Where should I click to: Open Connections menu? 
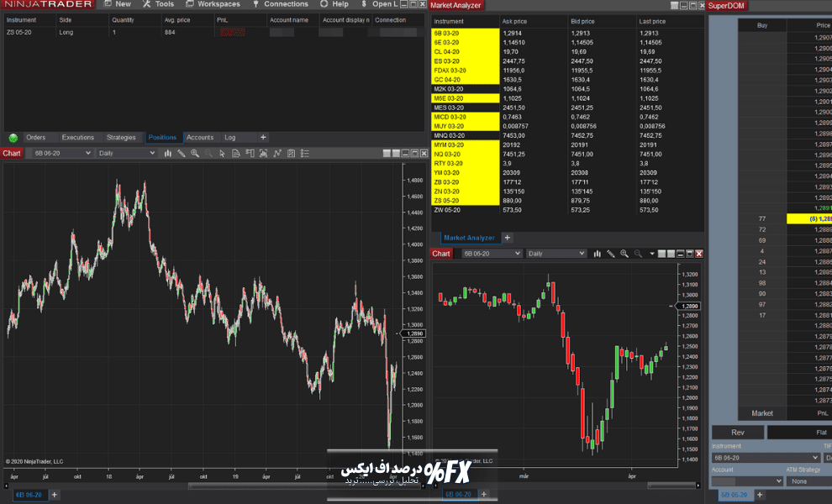[280, 4]
